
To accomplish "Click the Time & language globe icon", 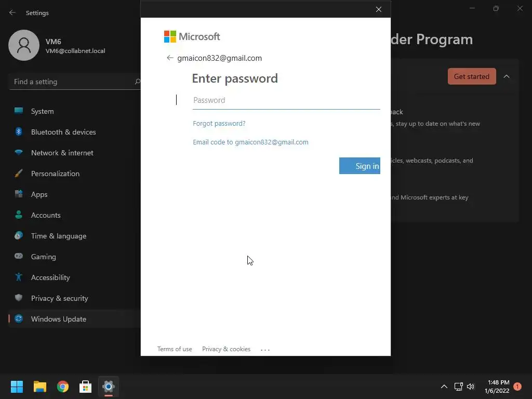I will point(19,235).
